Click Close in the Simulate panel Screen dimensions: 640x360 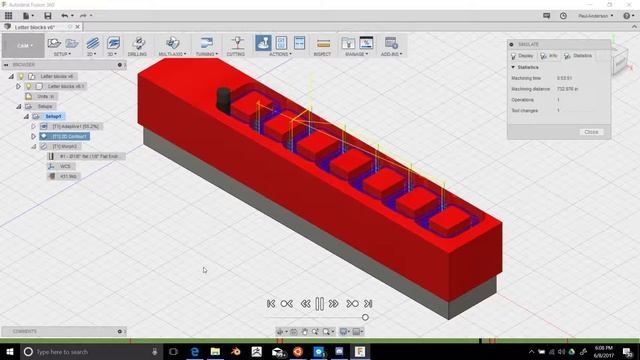[591, 132]
